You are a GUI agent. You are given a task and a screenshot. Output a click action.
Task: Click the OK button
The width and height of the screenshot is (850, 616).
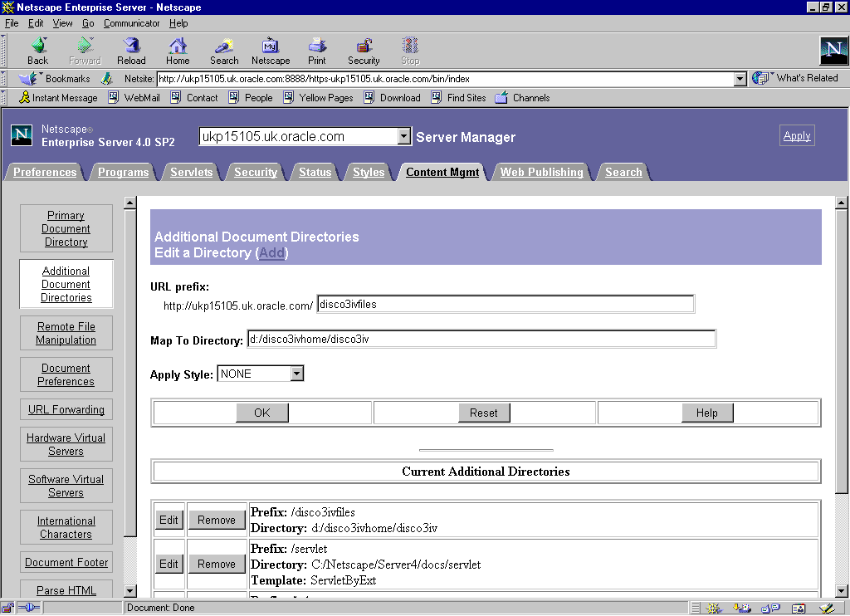[x=261, y=413]
